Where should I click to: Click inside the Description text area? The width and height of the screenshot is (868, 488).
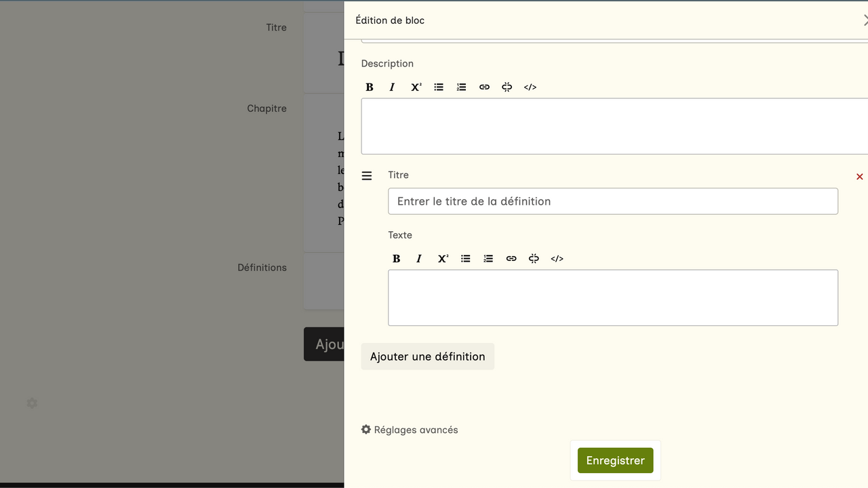(x=614, y=126)
